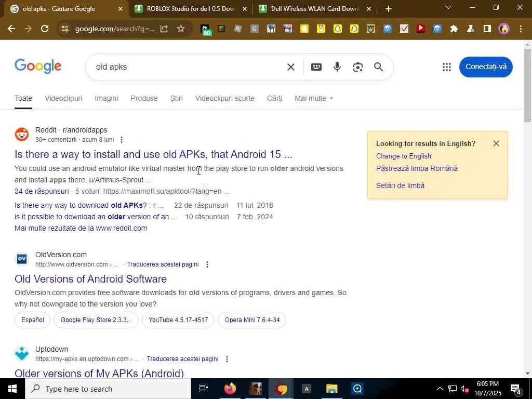Viewport: 532px width, 399px height.
Task: Open Older versions of My APKs result
Action: click(x=99, y=373)
